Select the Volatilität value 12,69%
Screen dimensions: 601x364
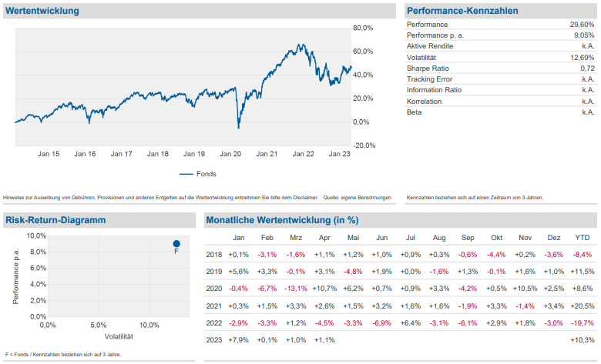[582, 58]
